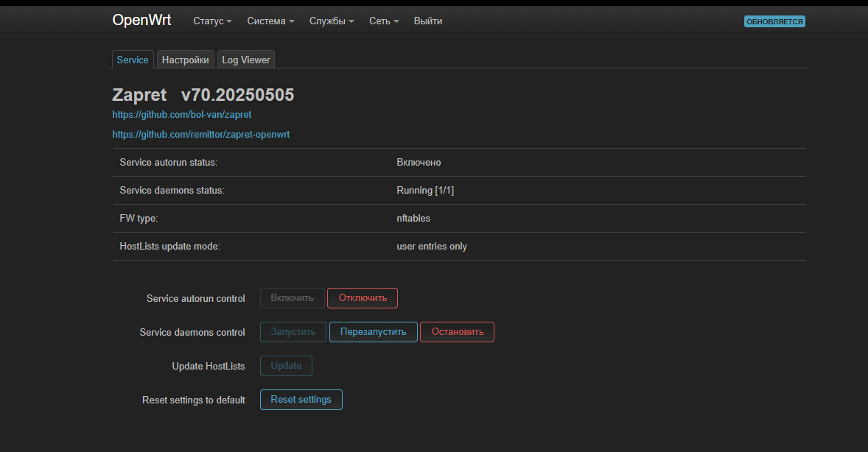Image resolution: width=868 pixels, height=452 pixels.
Task: Click the Service daemons control label
Action: [x=192, y=333]
